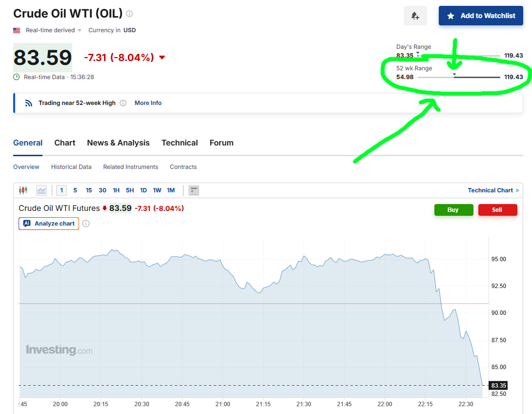Click the red Sell button

498,210
